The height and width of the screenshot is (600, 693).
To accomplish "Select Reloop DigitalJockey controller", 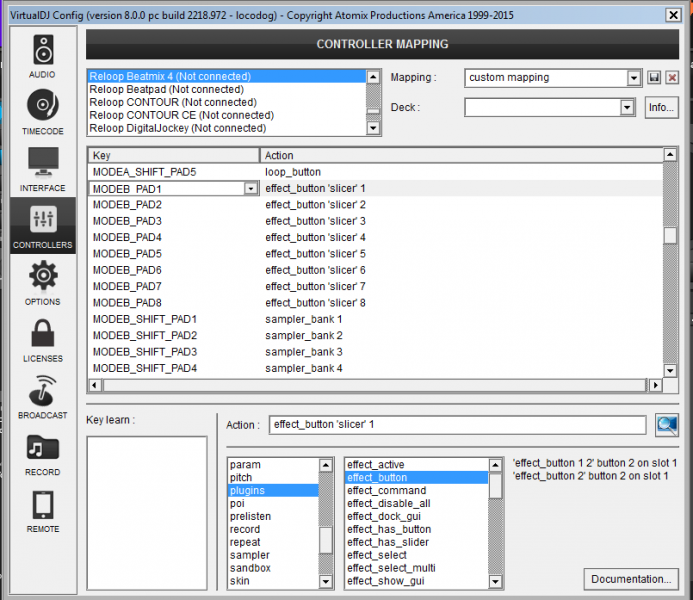I will point(227,128).
